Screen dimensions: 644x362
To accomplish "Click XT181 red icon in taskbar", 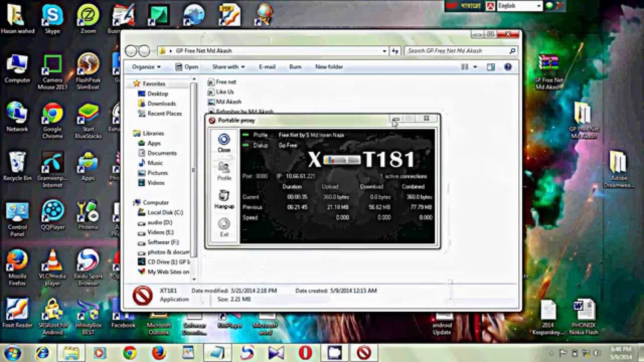I will click(x=364, y=352).
